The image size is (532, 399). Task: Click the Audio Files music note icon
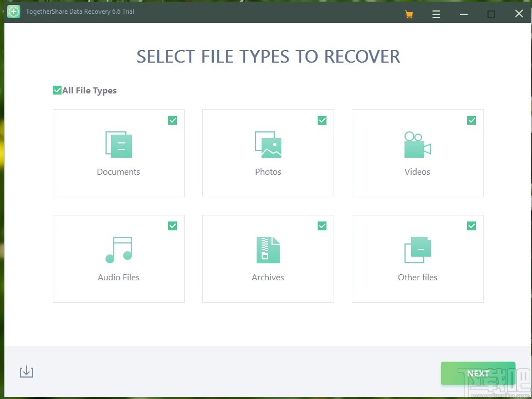pos(118,250)
